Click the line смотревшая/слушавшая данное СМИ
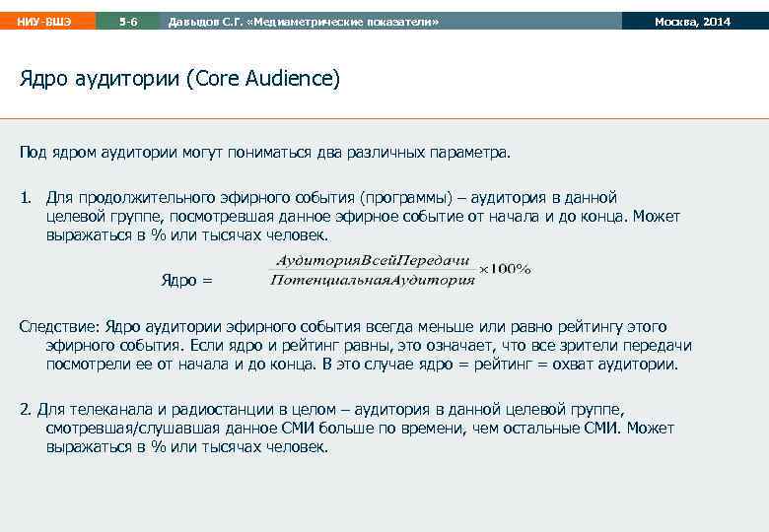The height and width of the screenshot is (532, 769). click(x=360, y=429)
